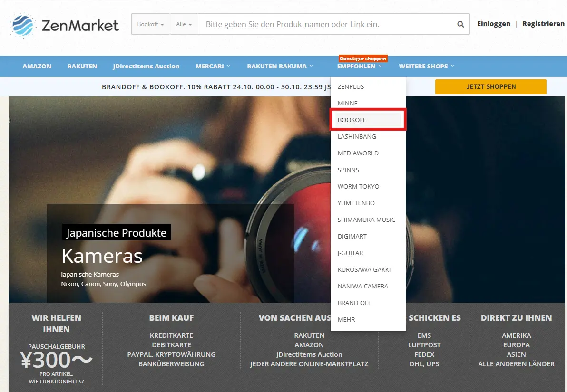Screen dimensions: 567x392
Task: Select WORM TOKYO in the dropdown menu
Action: click(x=368, y=186)
